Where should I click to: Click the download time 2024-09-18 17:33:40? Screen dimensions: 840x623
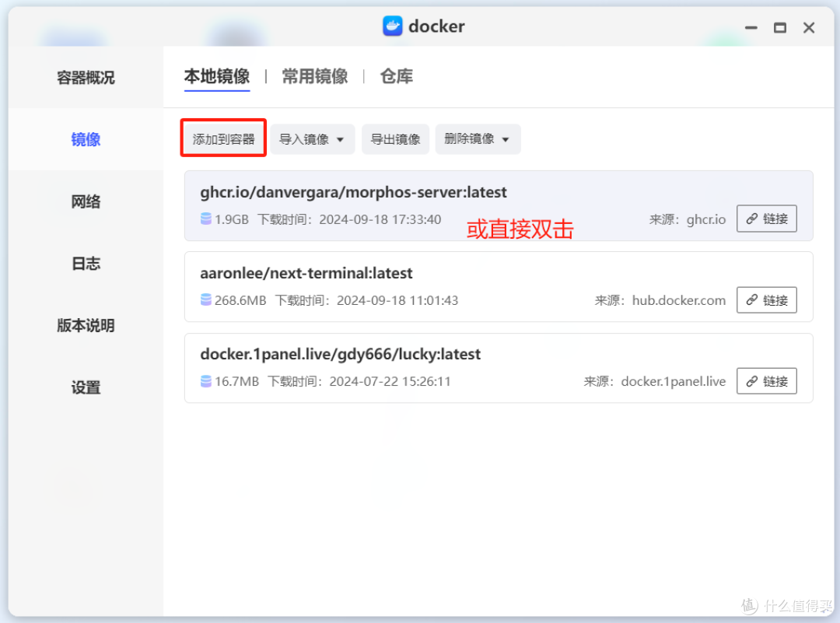click(x=380, y=219)
